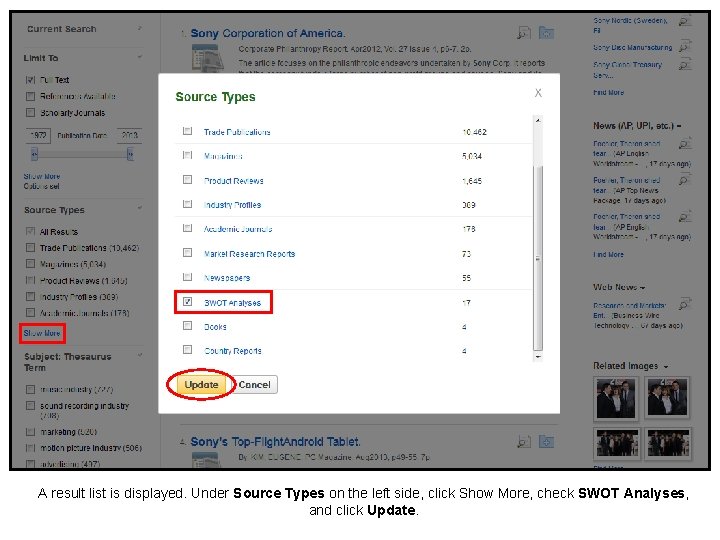Collapse the Limit To section

[140, 57]
